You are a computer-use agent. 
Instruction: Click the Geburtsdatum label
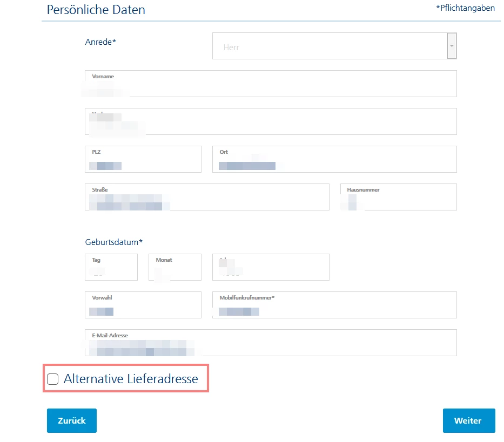tap(113, 242)
